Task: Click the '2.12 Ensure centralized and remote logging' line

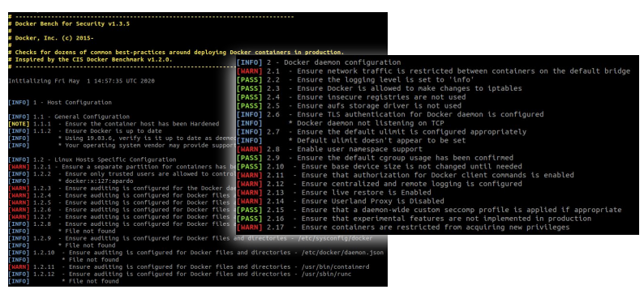Action: tap(379, 184)
